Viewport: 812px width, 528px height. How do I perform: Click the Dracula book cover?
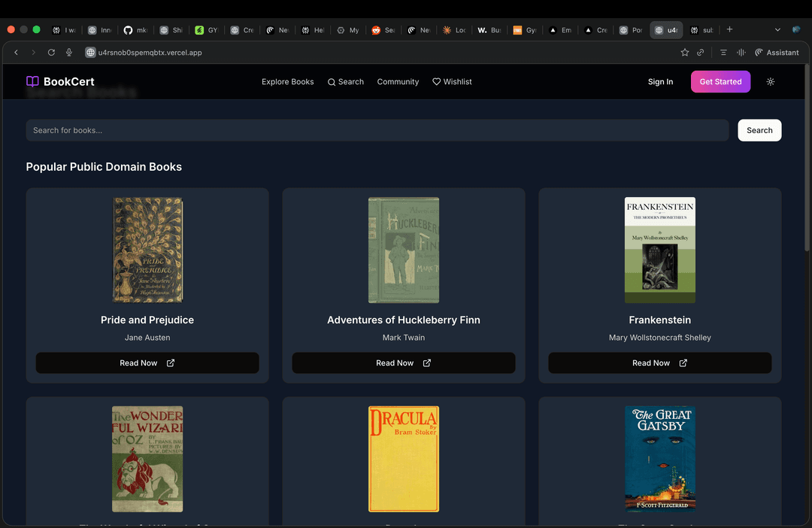(404, 459)
